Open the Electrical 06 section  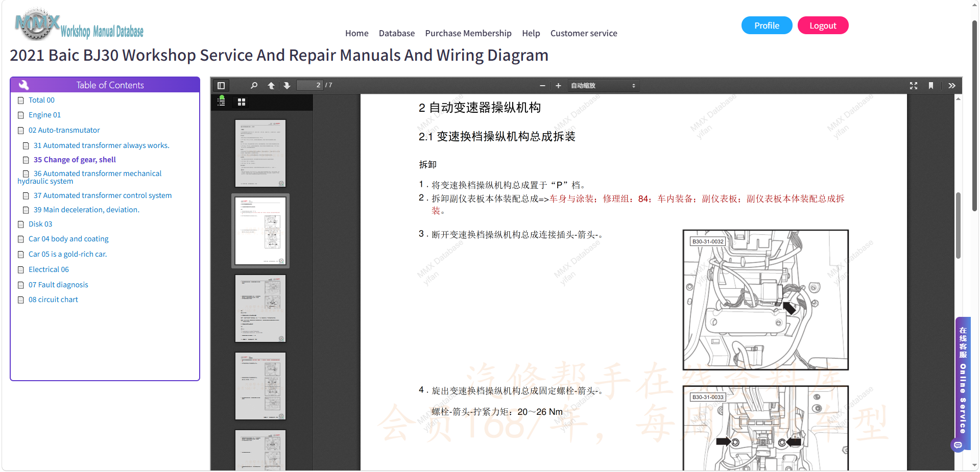pyautogui.click(x=49, y=269)
